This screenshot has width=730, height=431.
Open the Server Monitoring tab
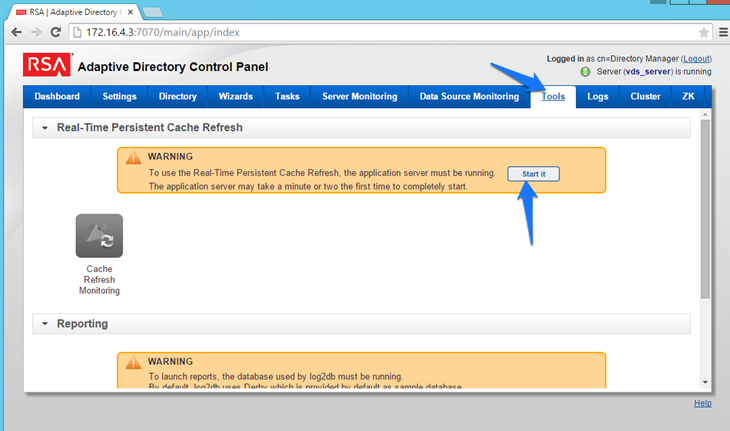(x=359, y=96)
